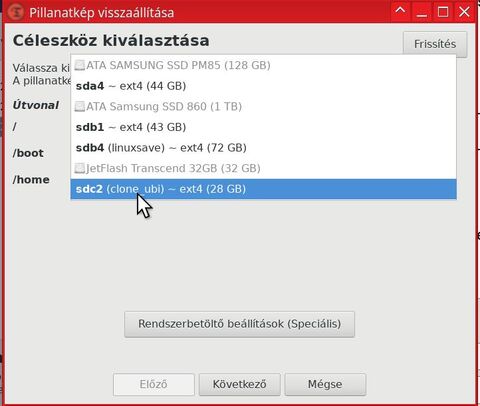Select sdc2 (clone_ubi) ext4 (28 GB)
480x406 pixels.
[263, 189]
